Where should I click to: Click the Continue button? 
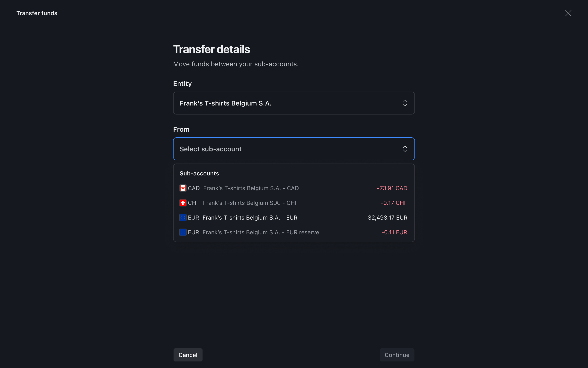(397, 355)
